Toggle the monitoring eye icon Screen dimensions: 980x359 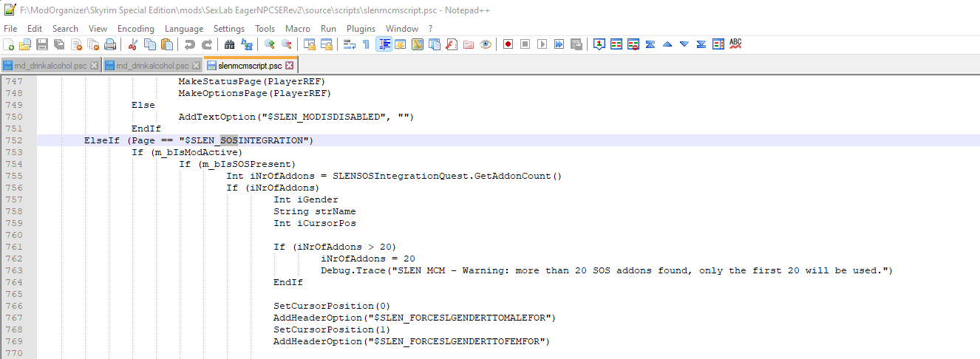[x=486, y=44]
